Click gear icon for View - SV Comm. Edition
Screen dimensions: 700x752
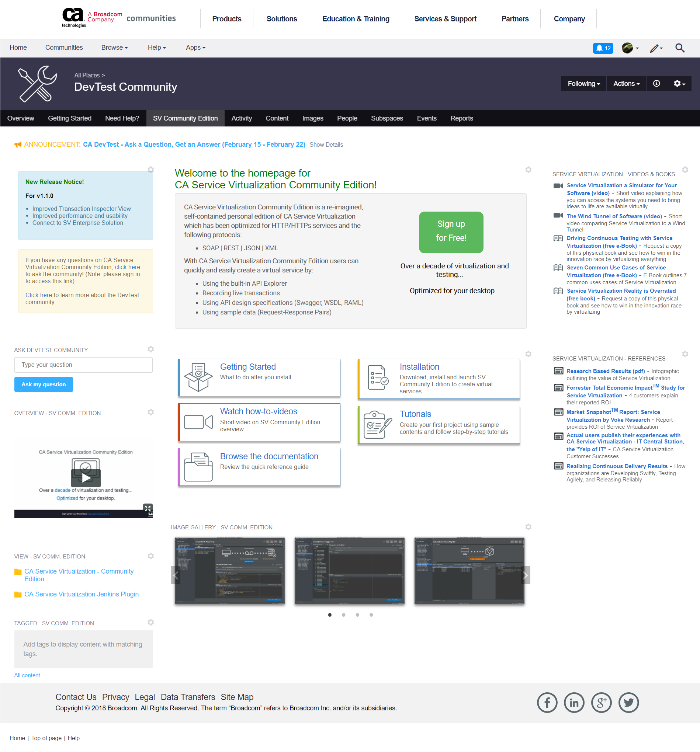[x=150, y=556]
